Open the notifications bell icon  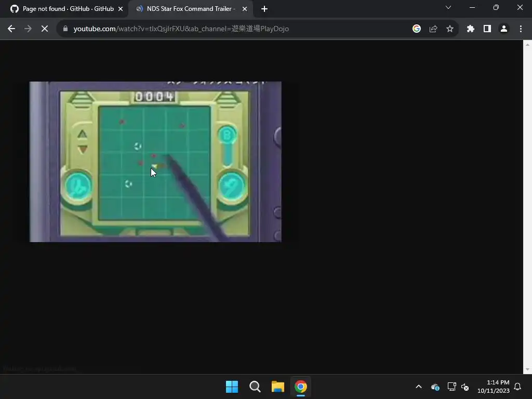[x=518, y=387]
